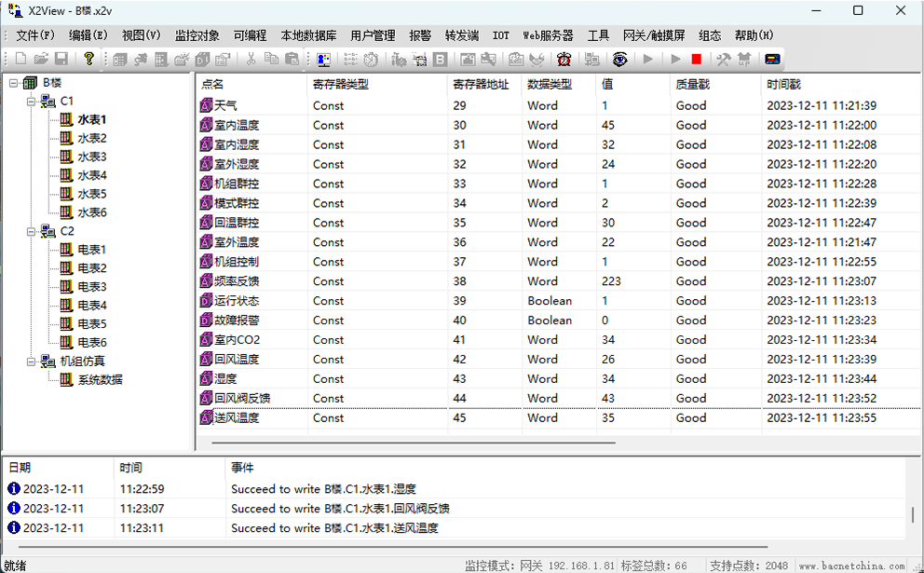Click the alarm clock icon in toolbar

(564, 59)
